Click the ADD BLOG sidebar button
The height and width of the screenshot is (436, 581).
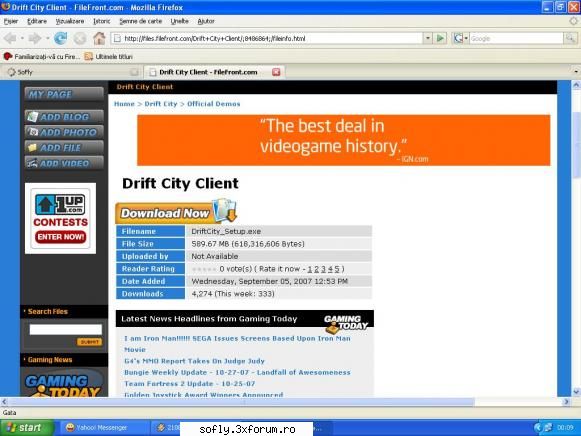[64, 117]
